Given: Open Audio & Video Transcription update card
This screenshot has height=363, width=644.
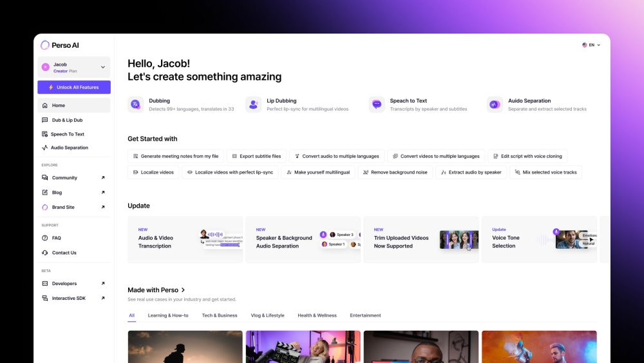Looking at the screenshot, I should [185, 240].
